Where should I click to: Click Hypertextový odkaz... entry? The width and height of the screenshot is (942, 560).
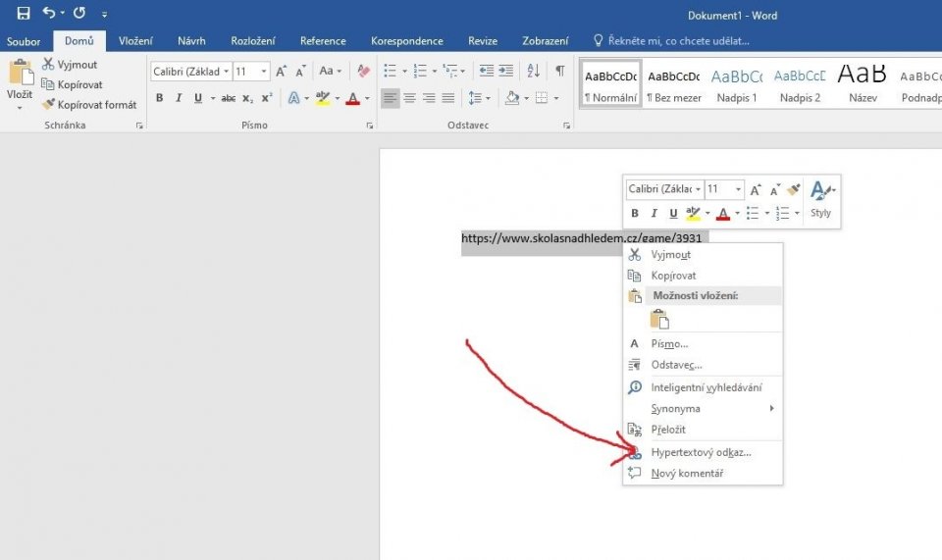[x=703, y=452]
